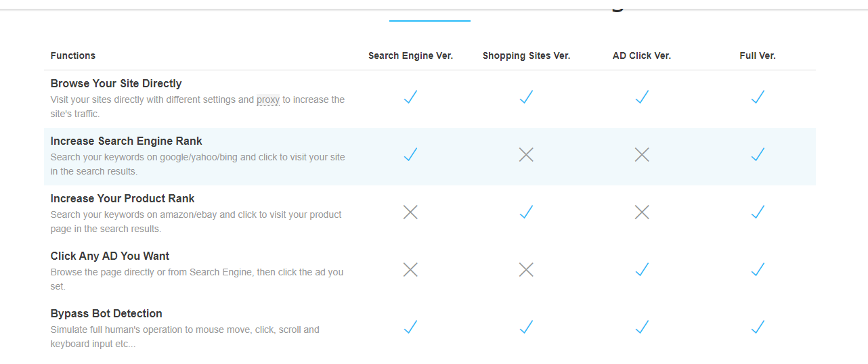The width and height of the screenshot is (868, 364).
Task: Click the X icon for Increase Search Engine Rank under Shopping Sites Ver.
Action: tap(526, 155)
